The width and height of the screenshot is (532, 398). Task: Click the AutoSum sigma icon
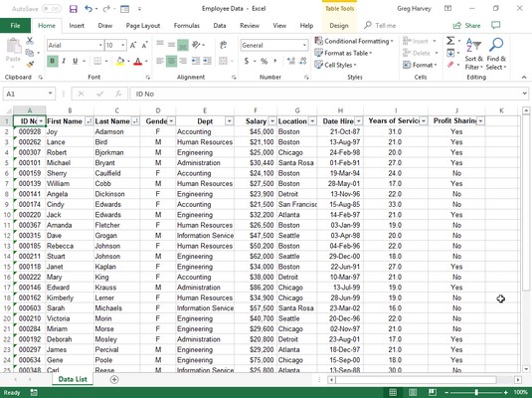pos(450,41)
